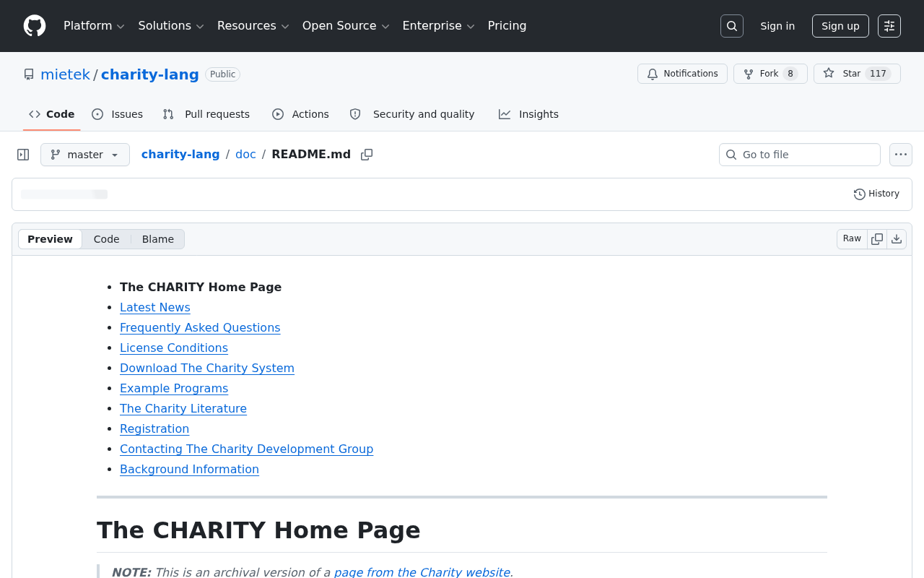Viewport: 924px width, 578px height.
Task: Select the Preview view mode
Action: click(50, 239)
